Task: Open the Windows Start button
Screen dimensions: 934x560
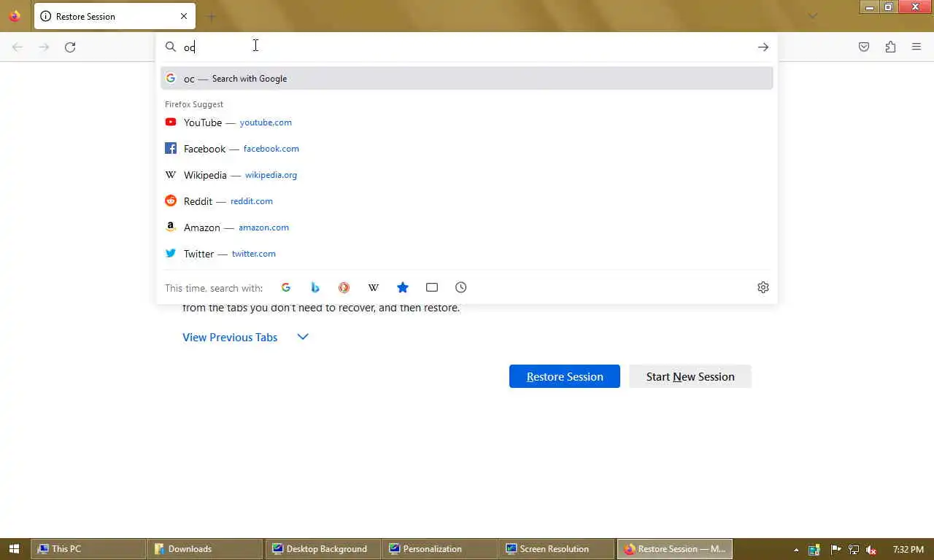Action: click(14, 549)
